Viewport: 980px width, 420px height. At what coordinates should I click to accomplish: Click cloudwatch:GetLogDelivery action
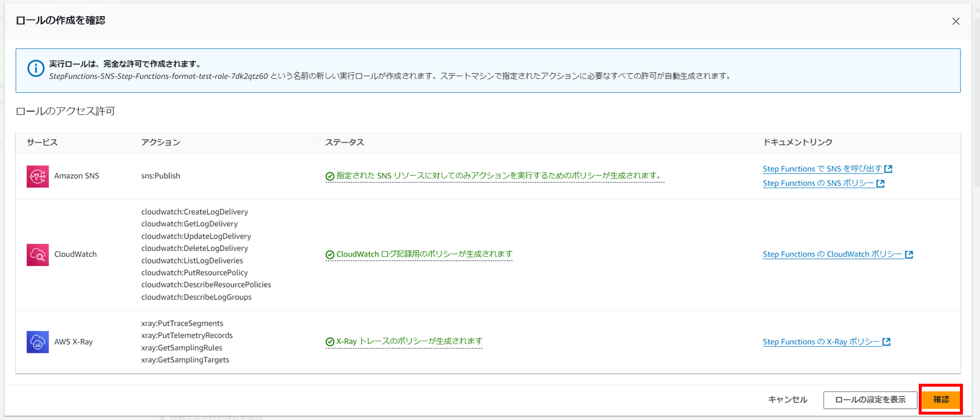click(x=190, y=224)
